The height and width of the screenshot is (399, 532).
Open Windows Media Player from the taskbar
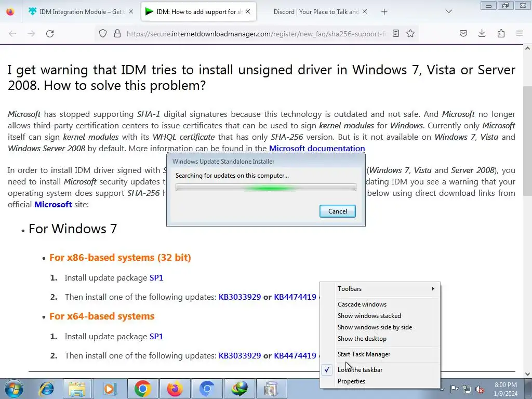[109, 389]
